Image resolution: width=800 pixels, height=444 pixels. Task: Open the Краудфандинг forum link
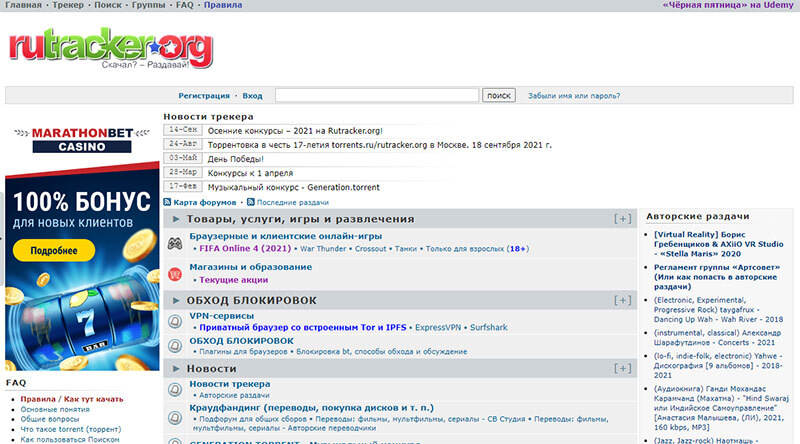click(311, 408)
